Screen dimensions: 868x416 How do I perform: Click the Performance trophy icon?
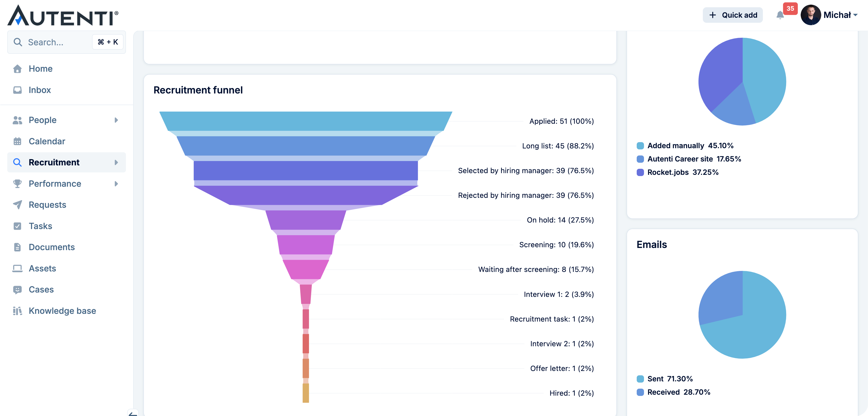[17, 184]
